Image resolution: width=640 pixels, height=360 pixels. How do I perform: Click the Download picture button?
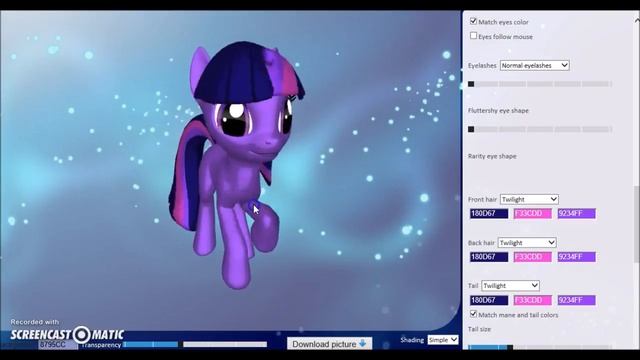(329, 344)
